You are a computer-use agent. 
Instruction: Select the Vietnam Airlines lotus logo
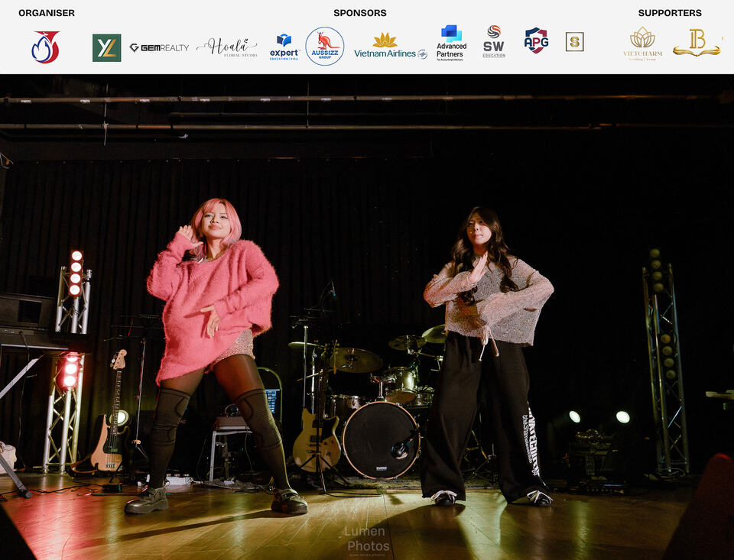[391, 46]
